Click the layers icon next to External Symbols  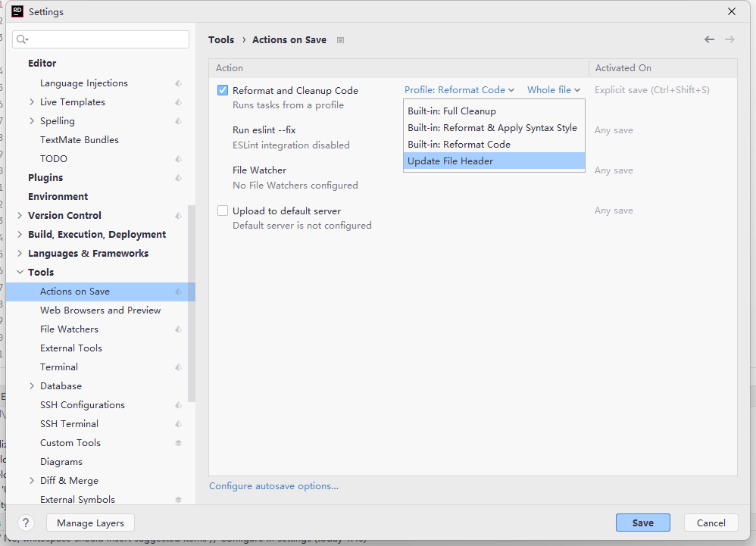(x=177, y=499)
